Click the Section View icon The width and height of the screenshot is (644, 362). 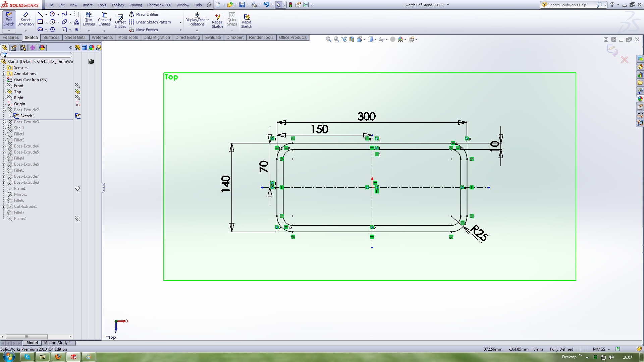click(352, 39)
